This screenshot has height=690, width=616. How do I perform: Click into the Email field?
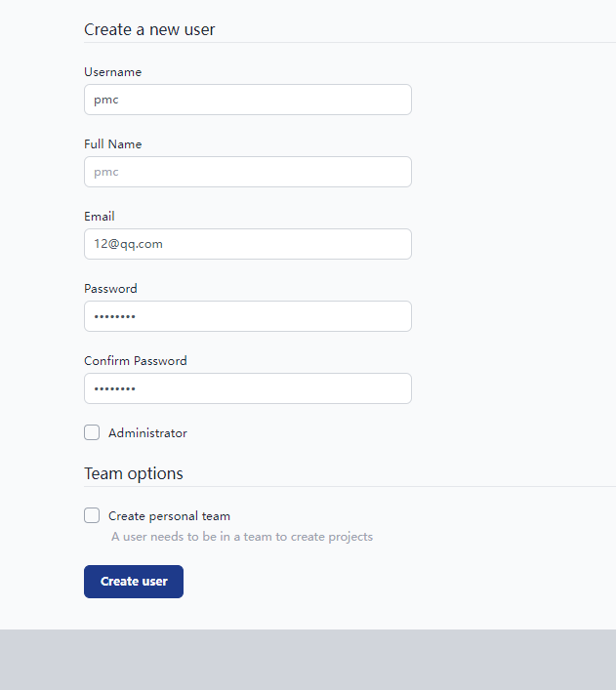click(x=247, y=244)
